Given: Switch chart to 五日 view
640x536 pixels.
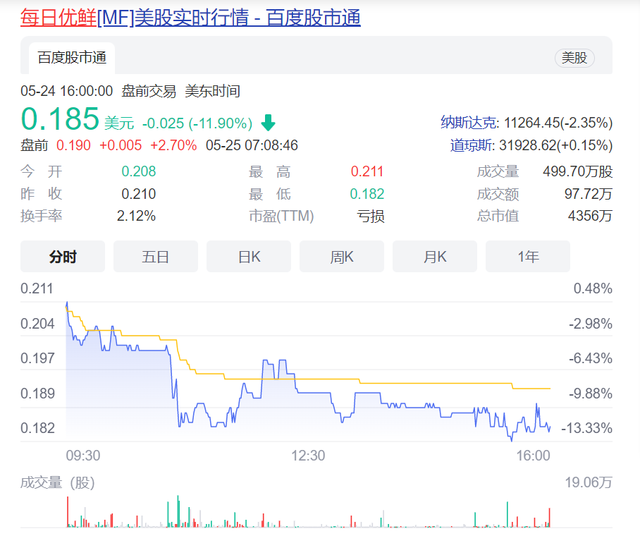Looking at the screenshot, I should pyautogui.click(x=156, y=256).
